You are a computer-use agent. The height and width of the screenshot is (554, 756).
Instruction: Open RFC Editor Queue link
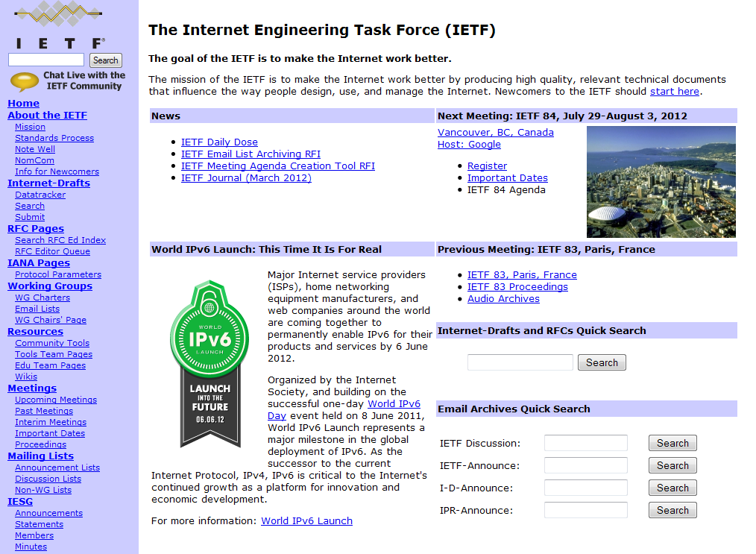(52, 251)
